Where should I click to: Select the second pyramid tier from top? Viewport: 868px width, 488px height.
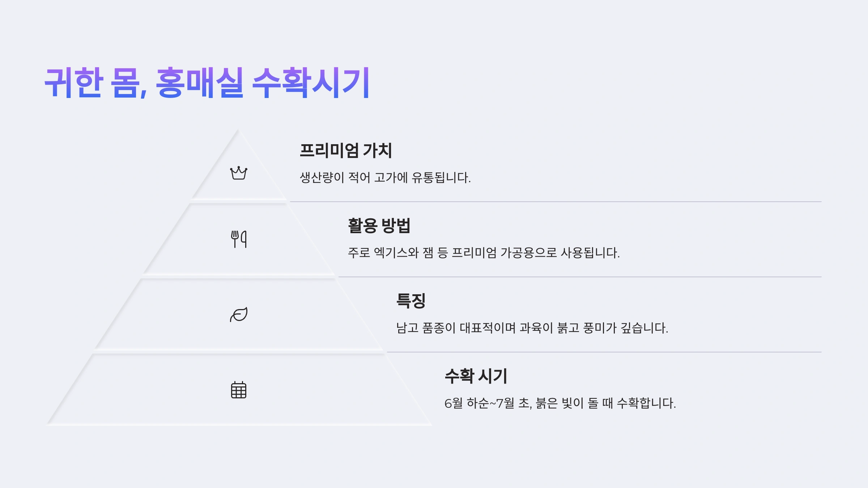click(239, 239)
